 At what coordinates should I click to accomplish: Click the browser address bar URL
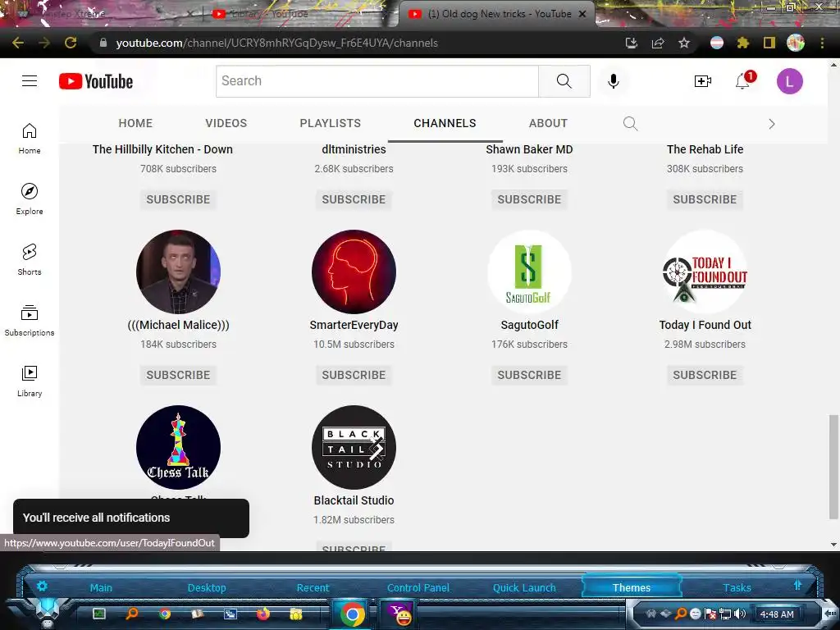tap(277, 43)
